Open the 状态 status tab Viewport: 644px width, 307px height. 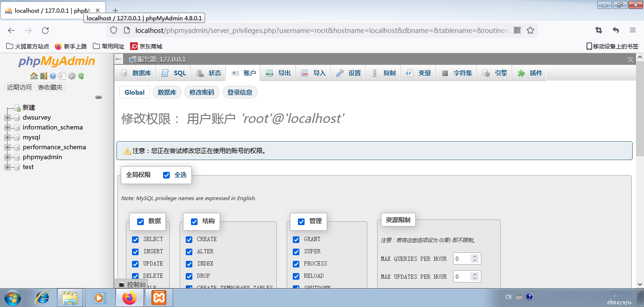(x=208, y=73)
